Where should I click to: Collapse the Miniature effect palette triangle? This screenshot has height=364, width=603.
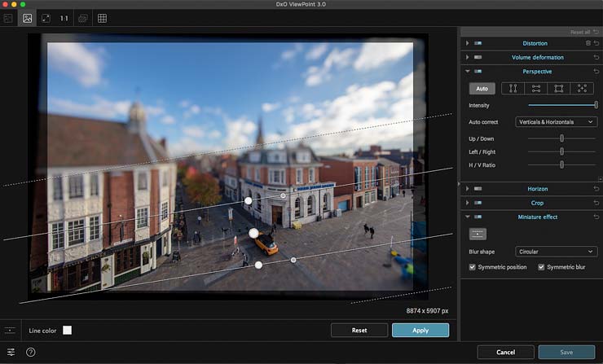tap(467, 217)
